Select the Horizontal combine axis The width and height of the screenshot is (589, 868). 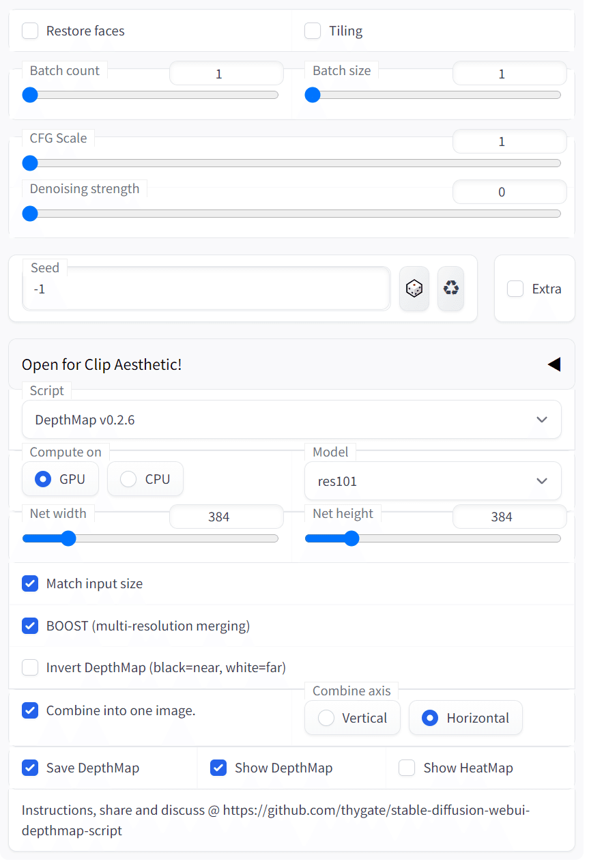[x=430, y=718]
